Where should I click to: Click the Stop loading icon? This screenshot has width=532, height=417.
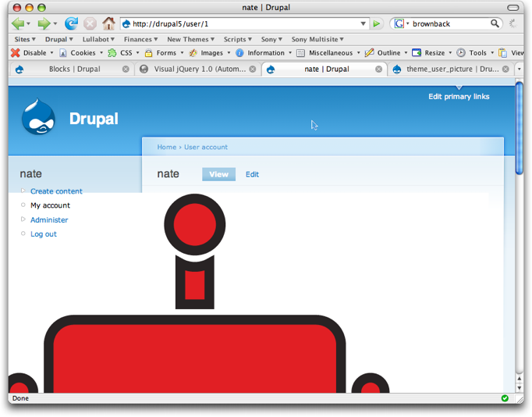coord(90,23)
